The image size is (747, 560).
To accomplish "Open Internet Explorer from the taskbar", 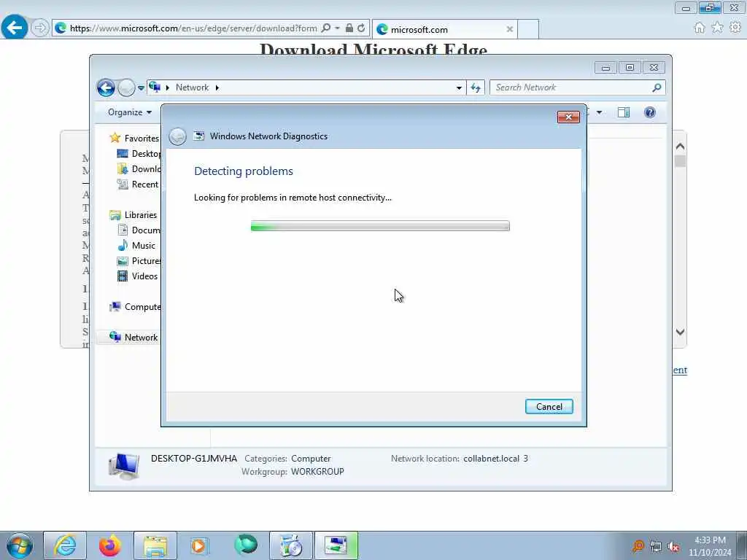I will point(65,545).
